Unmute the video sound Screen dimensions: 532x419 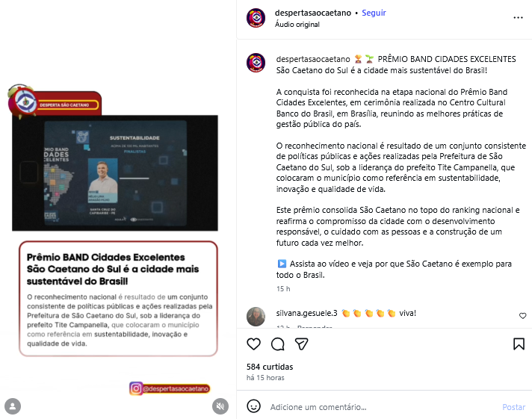click(x=220, y=406)
